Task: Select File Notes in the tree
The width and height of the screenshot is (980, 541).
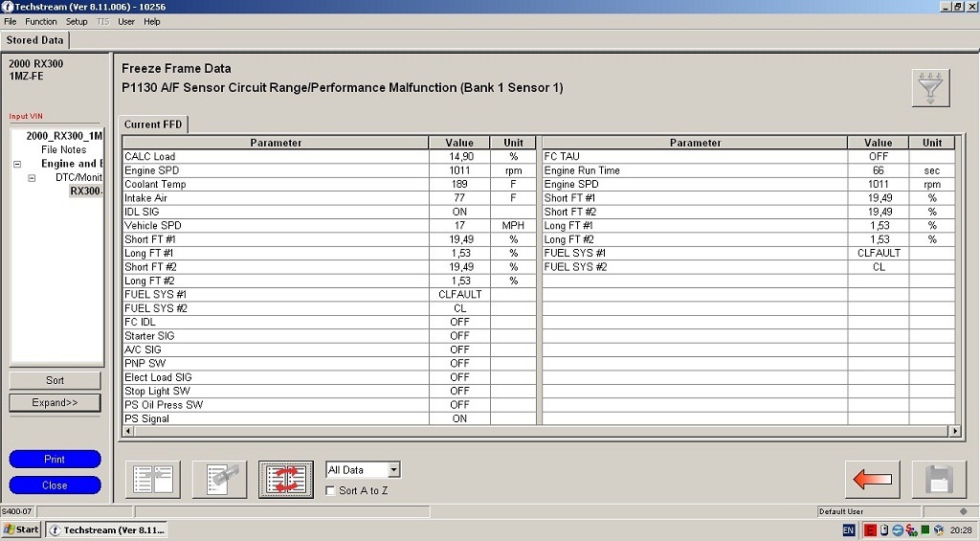Action: 63,149
